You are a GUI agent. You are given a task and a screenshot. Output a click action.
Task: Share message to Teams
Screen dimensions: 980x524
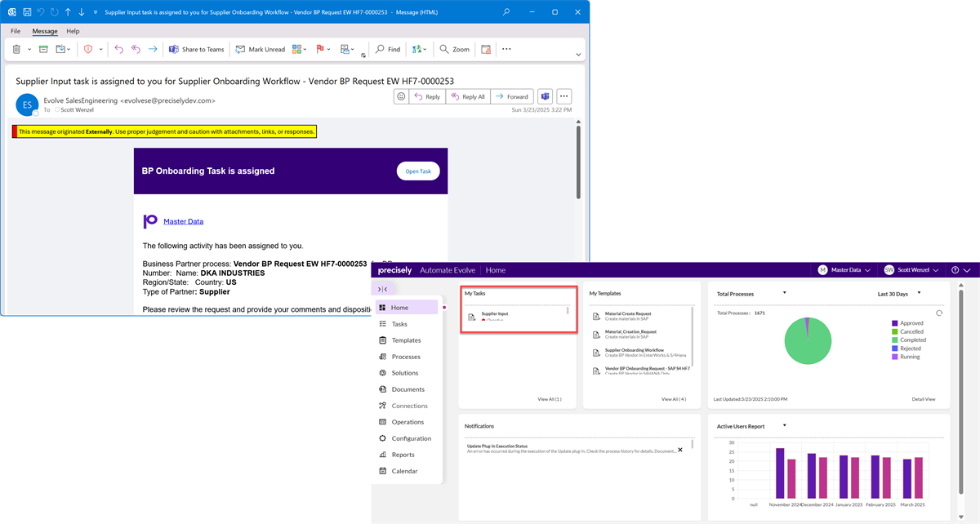[196, 49]
